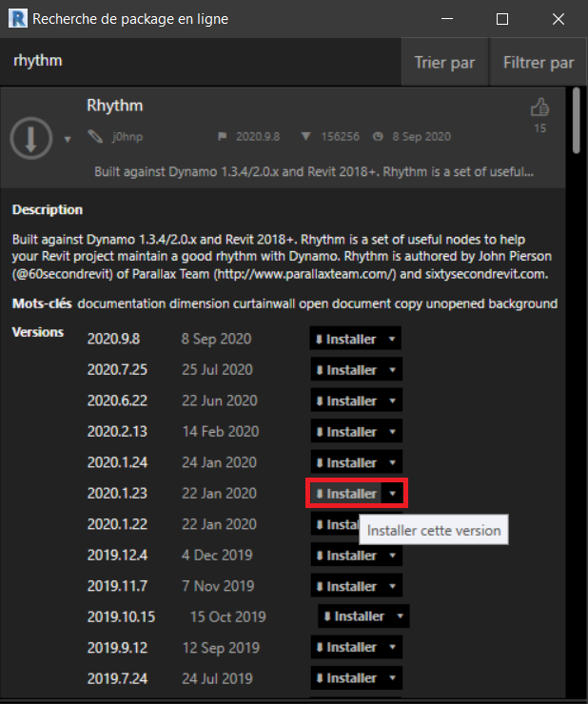Screen dimensions: 588x704
Task: Expand the install options arrow for version 2020.1.23
Action: tap(392, 494)
